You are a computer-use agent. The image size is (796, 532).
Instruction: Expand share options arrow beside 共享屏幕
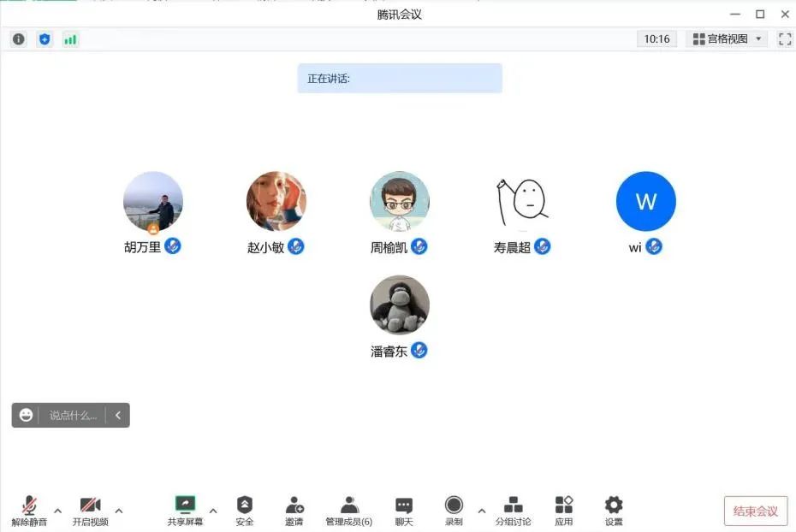(213, 511)
